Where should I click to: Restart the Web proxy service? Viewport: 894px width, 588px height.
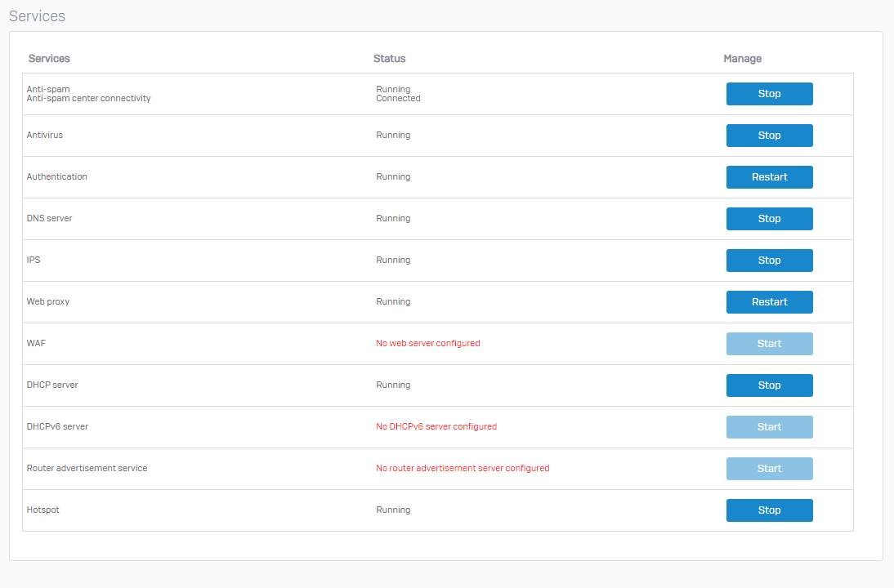pyautogui.click(x=769, y=302)
